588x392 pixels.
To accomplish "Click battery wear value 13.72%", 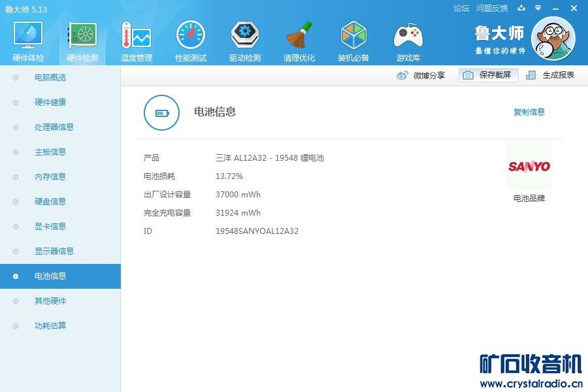I will 229,176.
